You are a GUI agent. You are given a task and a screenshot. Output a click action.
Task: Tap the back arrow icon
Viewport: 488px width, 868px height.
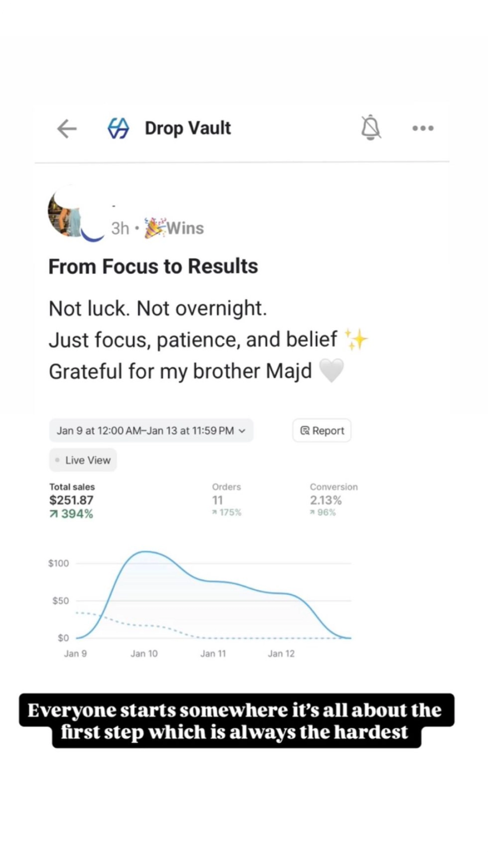point(67,129)
